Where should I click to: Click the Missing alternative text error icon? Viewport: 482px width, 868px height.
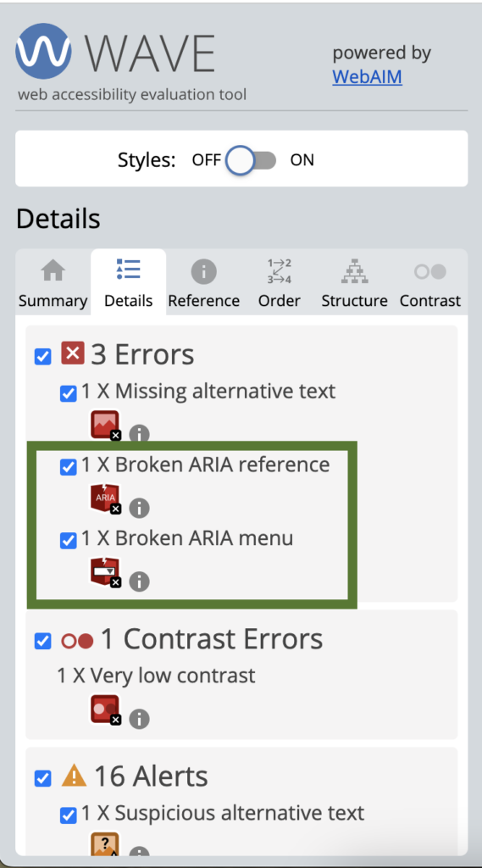point(106,426)
